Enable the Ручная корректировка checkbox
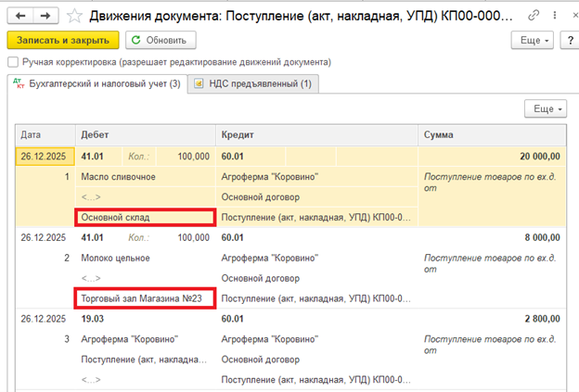The height and width of the screenshot is (392, 579). pyautogui.click(x=13, y=62)
